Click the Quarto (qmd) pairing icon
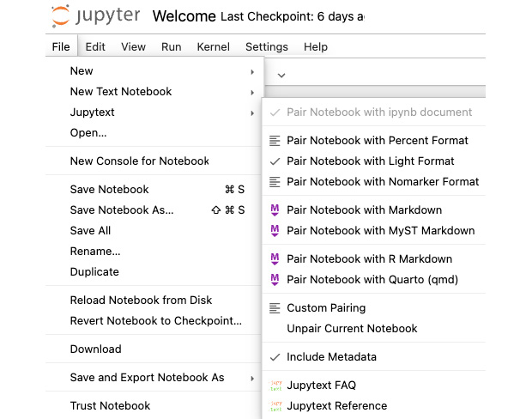The image size is (532, 419). point(275,279)
